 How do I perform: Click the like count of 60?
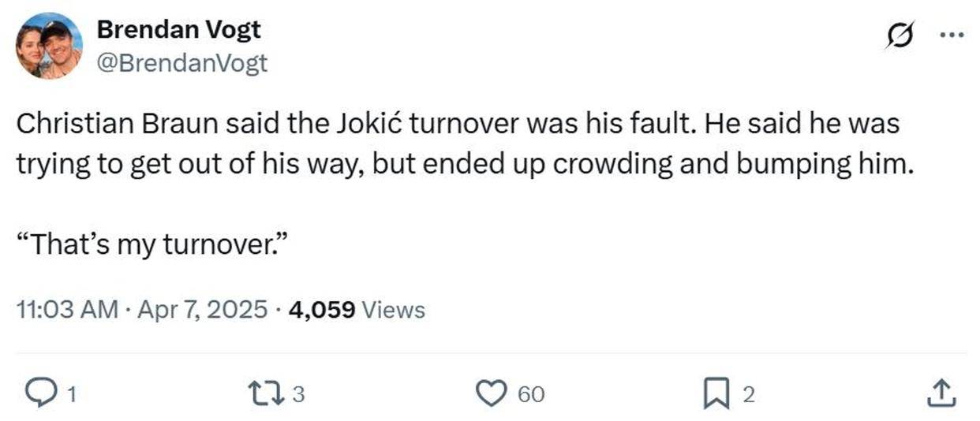click(531, 394)
